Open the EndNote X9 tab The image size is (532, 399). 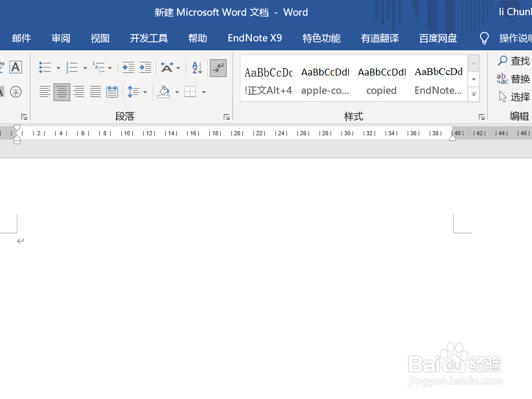pyautogui.click(x=255, y=38)
